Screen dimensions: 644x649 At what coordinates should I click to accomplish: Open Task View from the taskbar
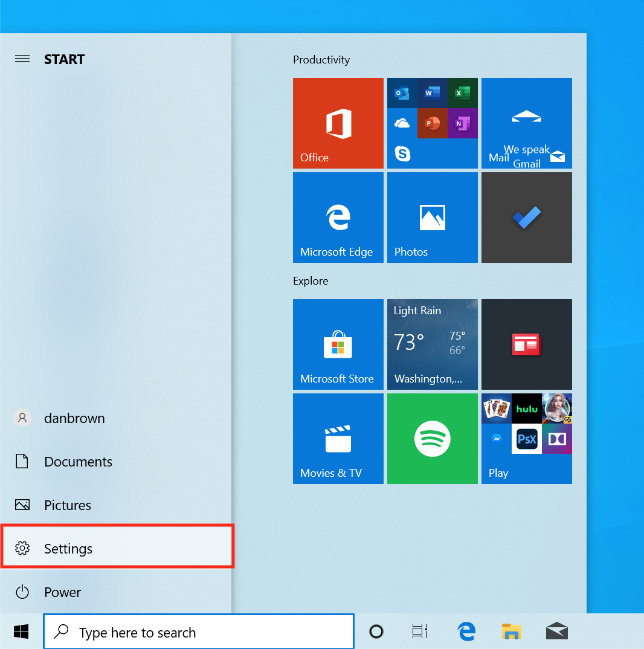pos(419,631)
